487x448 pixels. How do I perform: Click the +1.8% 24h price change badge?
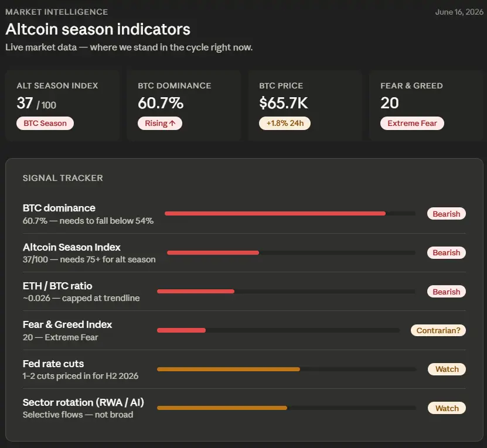point(285,123)
